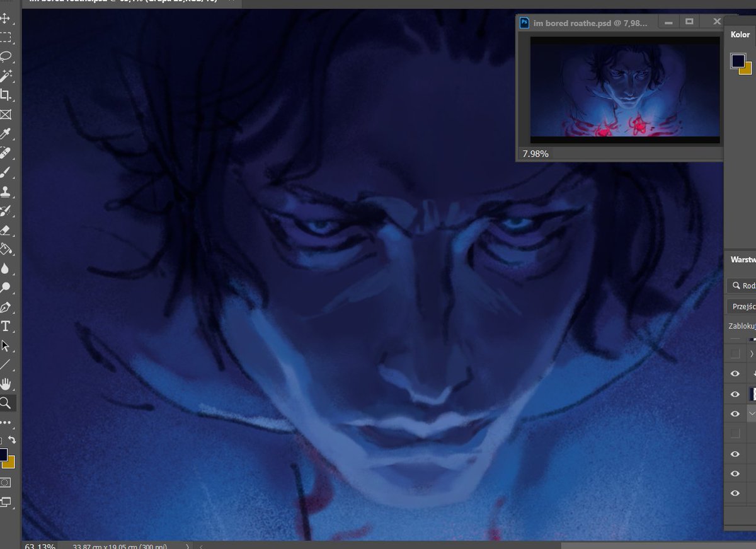Click the 63.13% zoom field in status bar

tap(40, 546)
